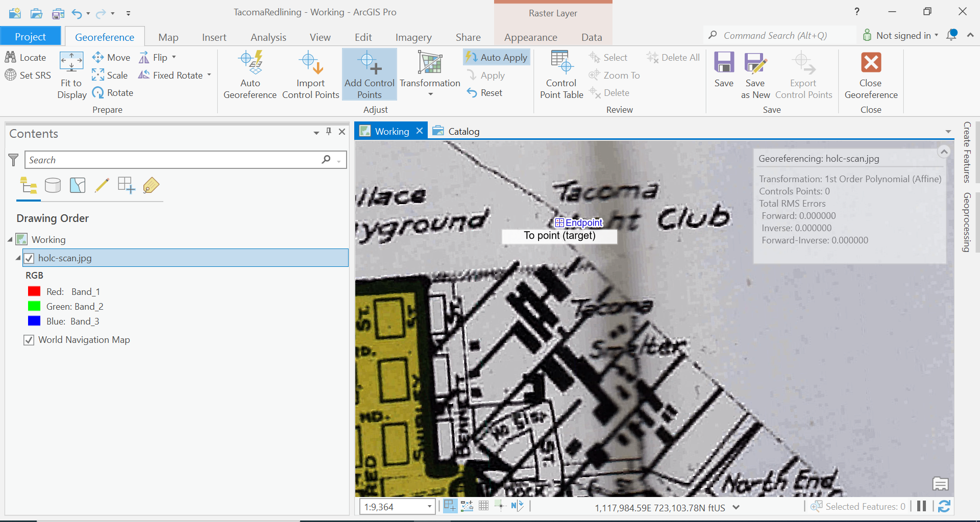980x522 pixels.
Task: Collapse the Working map tree node
Action: click(10, 240)
